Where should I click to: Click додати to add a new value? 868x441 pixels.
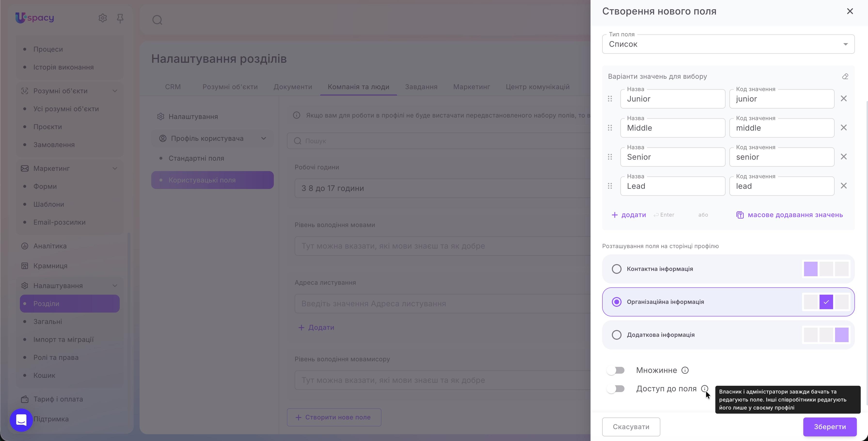(x=629, y=215)
